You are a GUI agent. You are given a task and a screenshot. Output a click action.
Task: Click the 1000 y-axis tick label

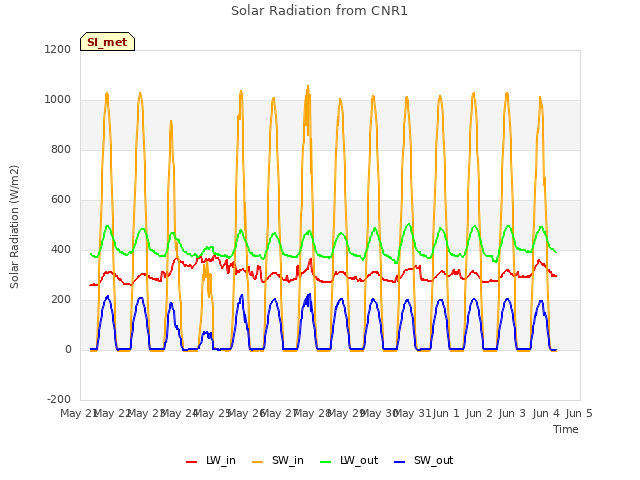(x=58, y=100)
